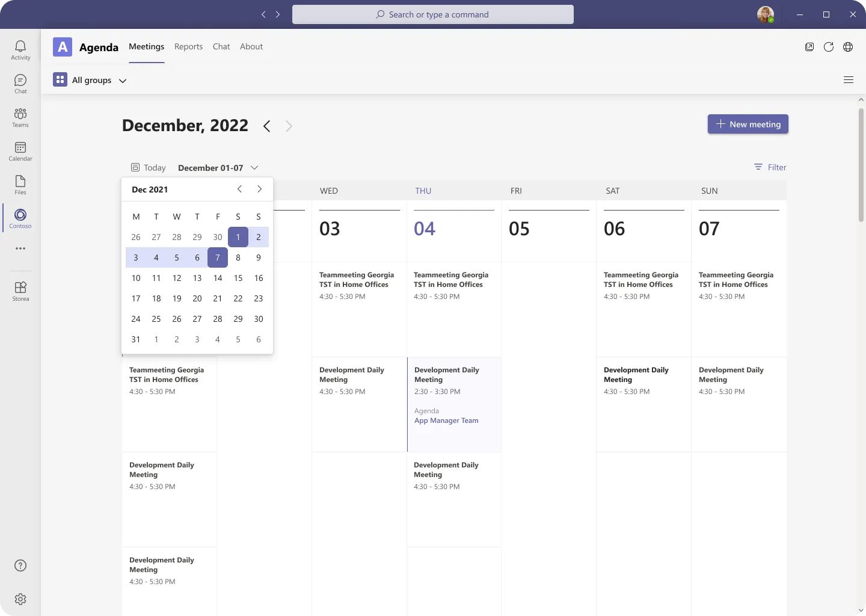Select the day number 04 on Thursday
The image size is (866, 616).
tap(425, 229)
